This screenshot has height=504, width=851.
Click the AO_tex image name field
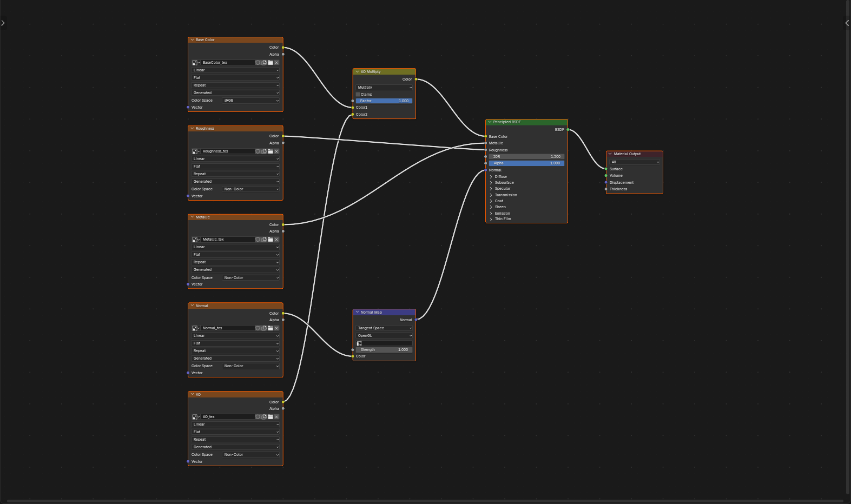[228, 417]
